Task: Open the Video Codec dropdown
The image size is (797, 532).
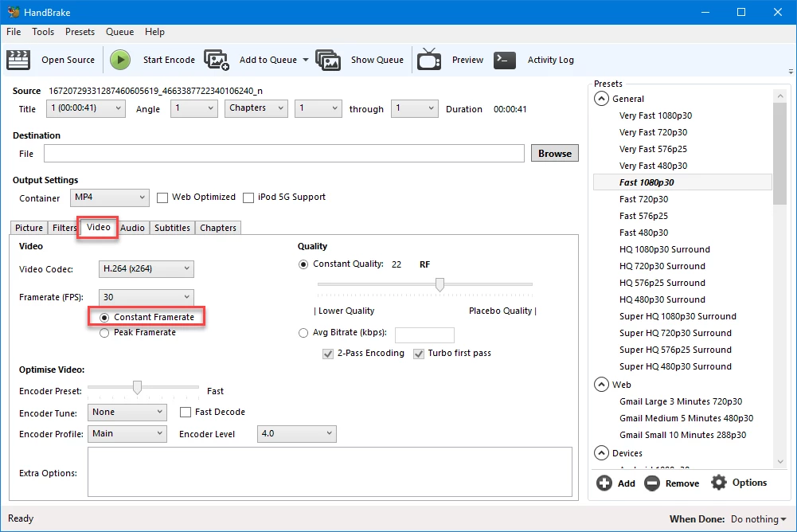Action: (146, 268)
